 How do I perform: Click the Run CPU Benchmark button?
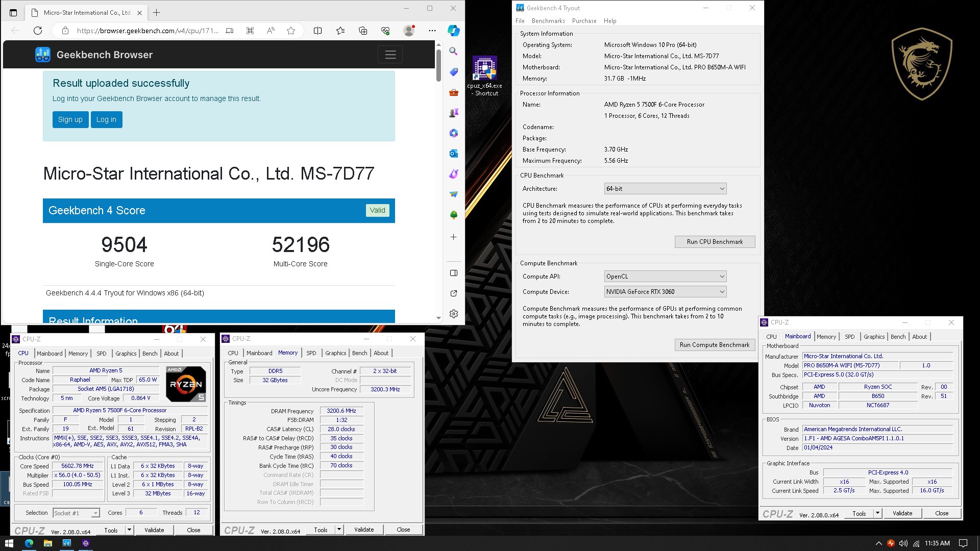(715, 242)
